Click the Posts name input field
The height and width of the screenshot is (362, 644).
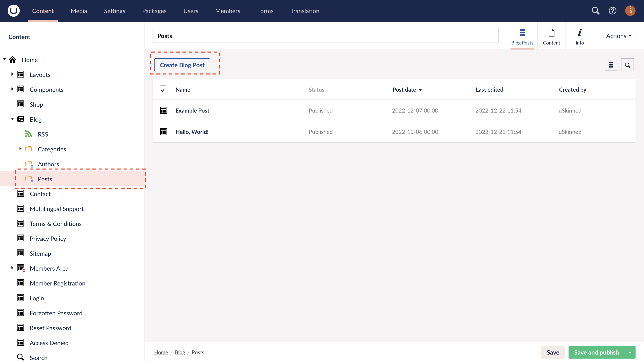[x=325, y=36]
